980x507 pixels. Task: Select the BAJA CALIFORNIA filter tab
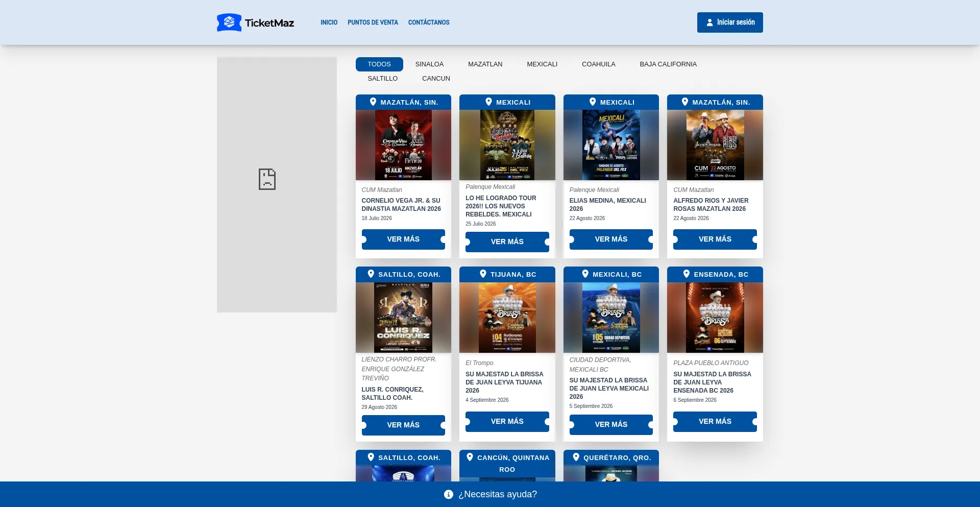click(668, 64)
